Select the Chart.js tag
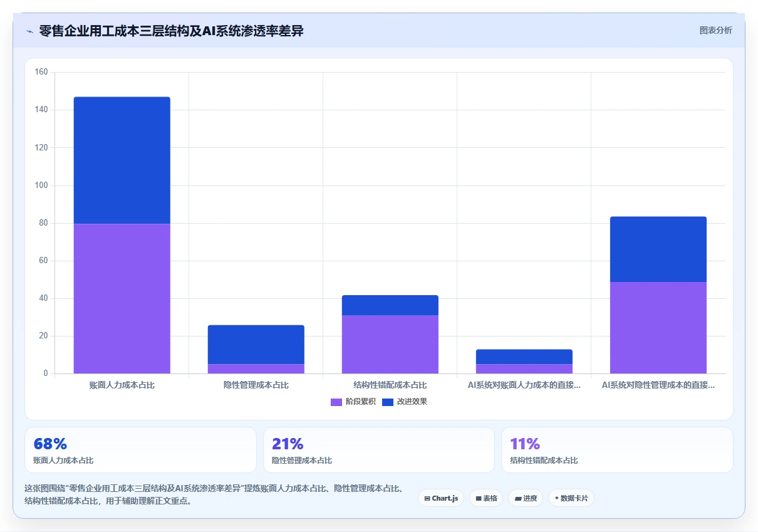The image size is (758, 532). pyautogui.click(x=441, y=498)
